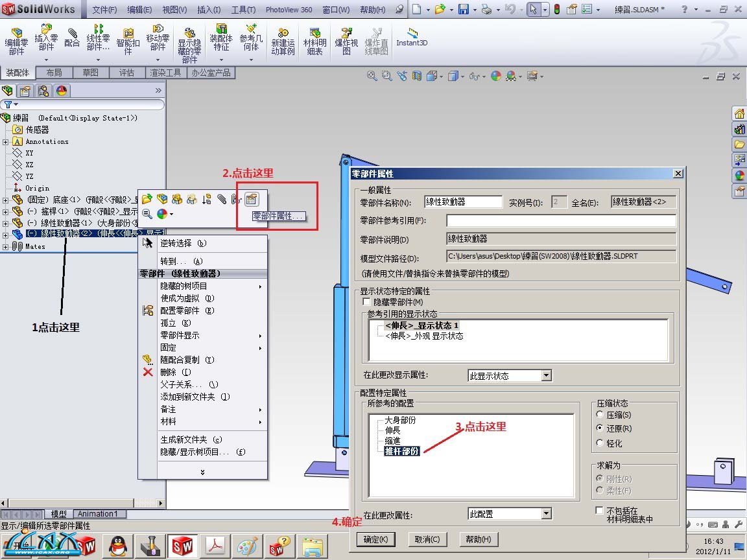Click the 爆炸视图 (Exploded View) icon
The height and width of the screenshot is (560, 747).
point(346,40)
